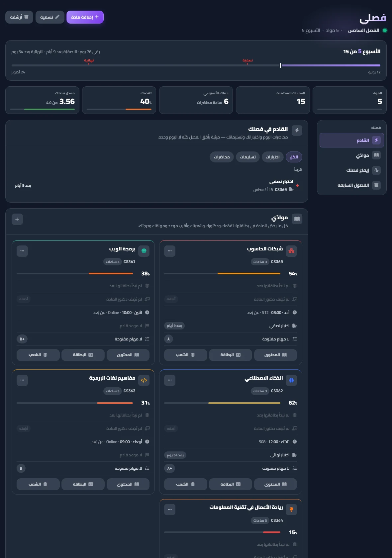Click the flag icon in مفاهيم لغات البرمجة card
Viewport: 392px width, 558px height.
[x=147, y=455]
